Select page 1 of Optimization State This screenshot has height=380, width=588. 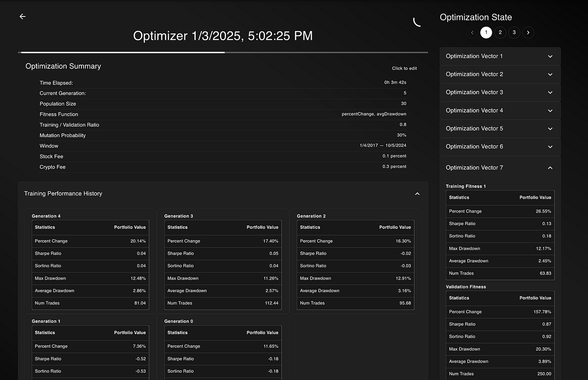[x=486, y=32]
